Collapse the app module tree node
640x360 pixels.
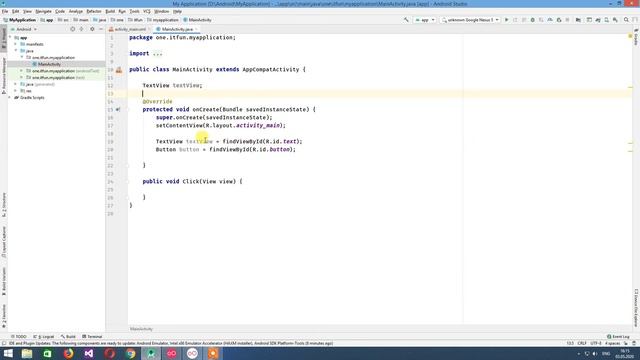coord(10,38)
